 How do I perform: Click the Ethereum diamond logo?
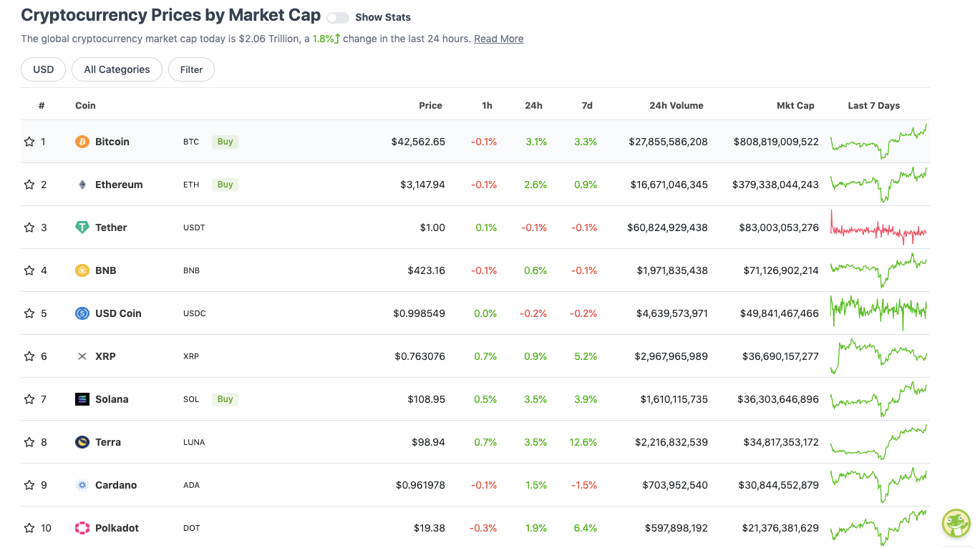click(82, 185)
